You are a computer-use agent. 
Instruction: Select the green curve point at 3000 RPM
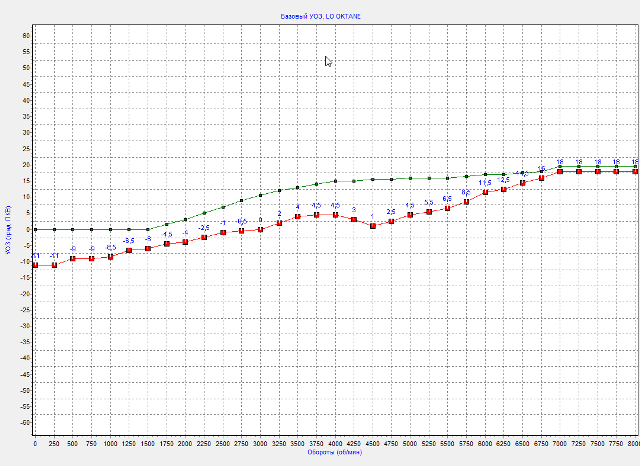(x=260, y=195)
